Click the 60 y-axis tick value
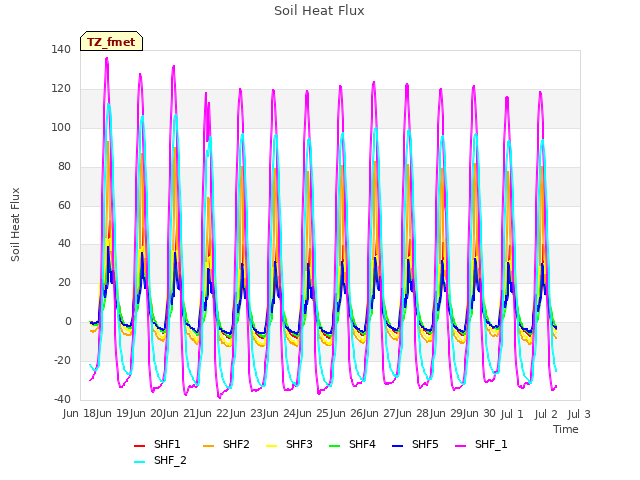Viewport: 640px width, 480px height. pyautogui.click(x=64, y=205)
